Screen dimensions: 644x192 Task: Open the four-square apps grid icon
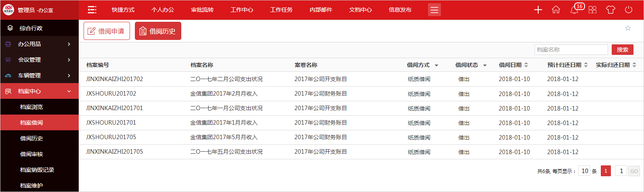(592, 10)
